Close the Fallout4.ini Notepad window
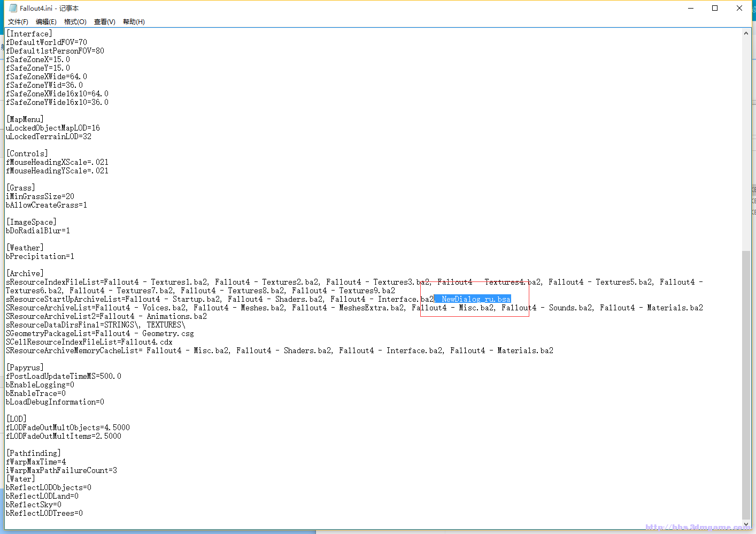Image resolution: width=756 pixels, height=534 pixels. coord(739,8)
